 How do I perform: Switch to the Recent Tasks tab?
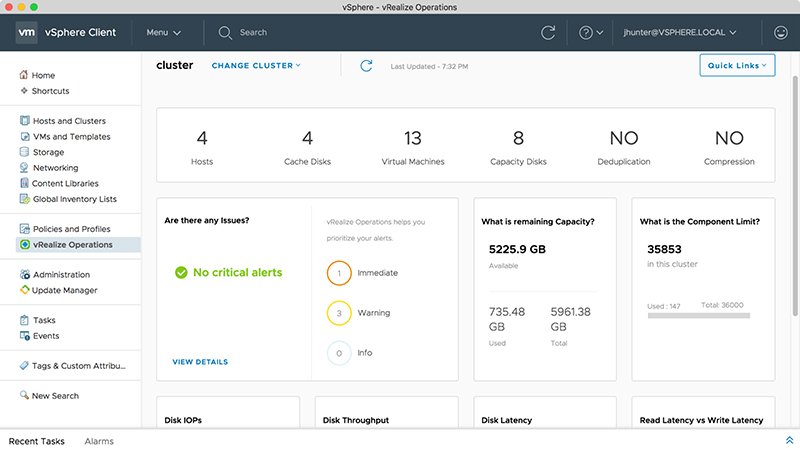click(x=37, y=441)
